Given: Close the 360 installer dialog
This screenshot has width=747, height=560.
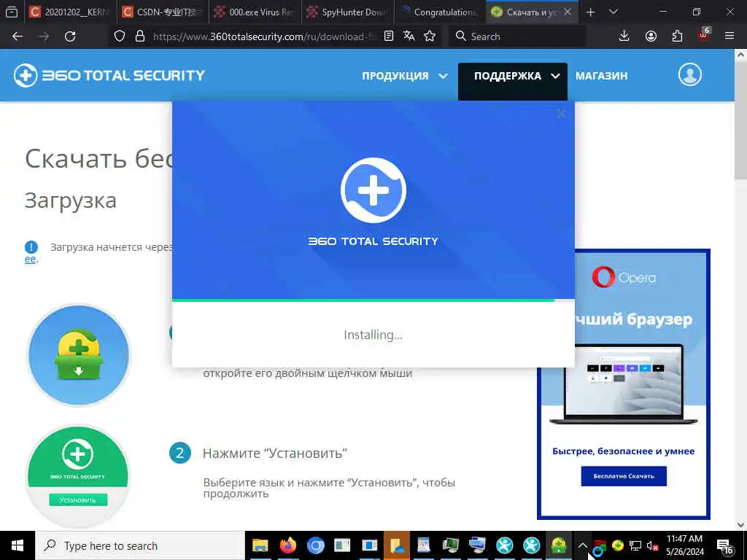Looking at the screenshot, I should click(562, 114).
